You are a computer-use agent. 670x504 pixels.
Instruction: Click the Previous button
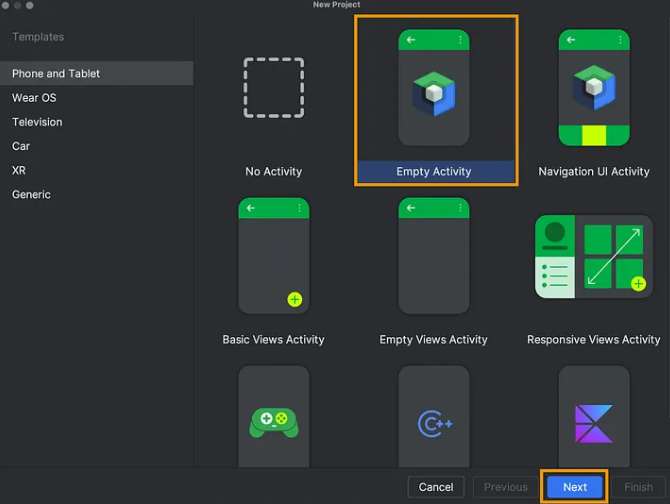[x=505, y=487]
